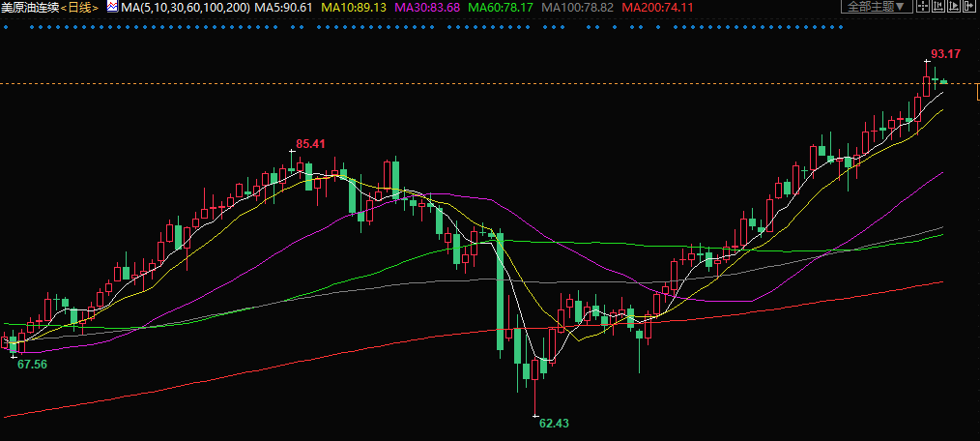Click the orange current-price tag on right edge
Image resolution: width=980 pixels, height=441 pixels.
click(977, 92)
